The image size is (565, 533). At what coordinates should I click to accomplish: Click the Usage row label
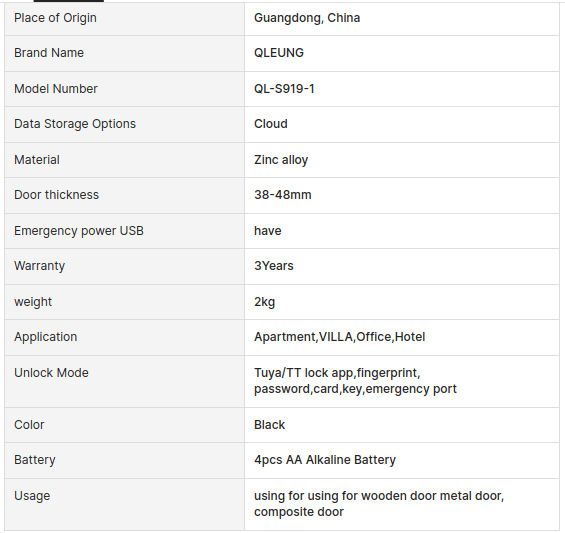click(x=32, y=496)
